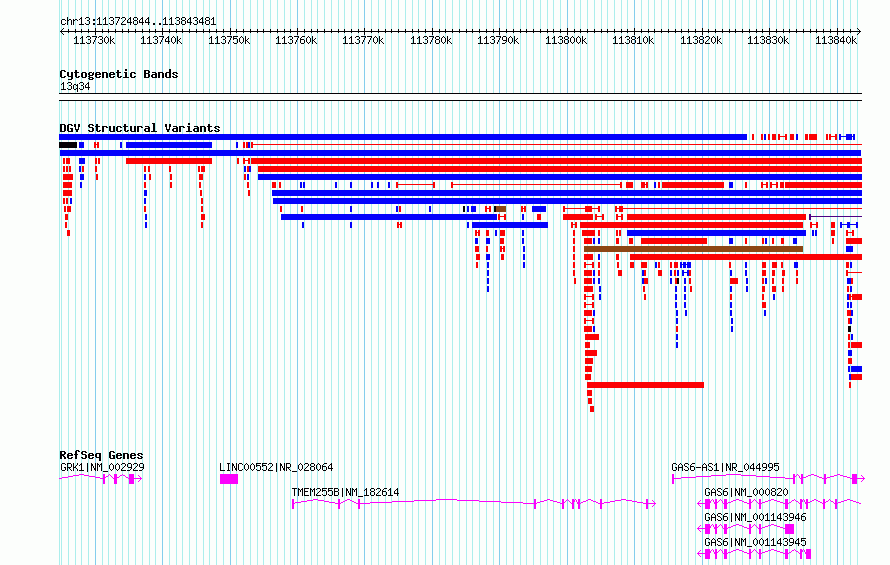890x565 pixels.
Task: Select the lowest long red variant bar
Action: (645, 385)
